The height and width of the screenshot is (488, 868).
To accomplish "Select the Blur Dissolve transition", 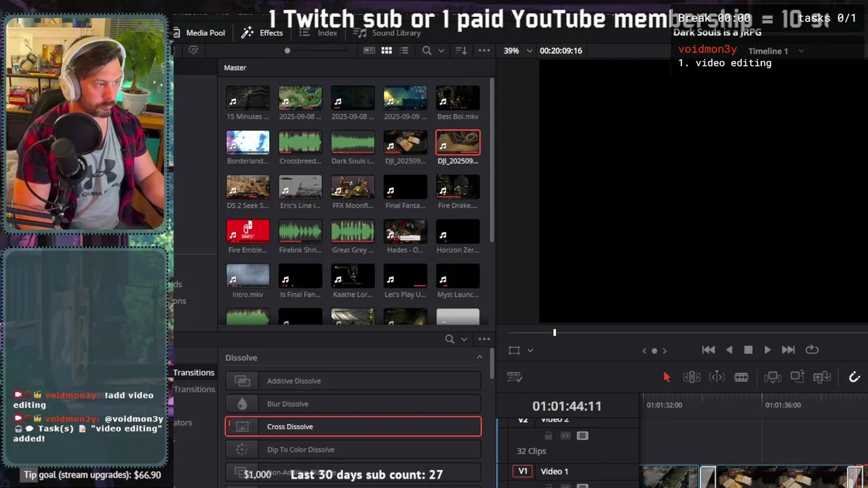I will [353, 404].
